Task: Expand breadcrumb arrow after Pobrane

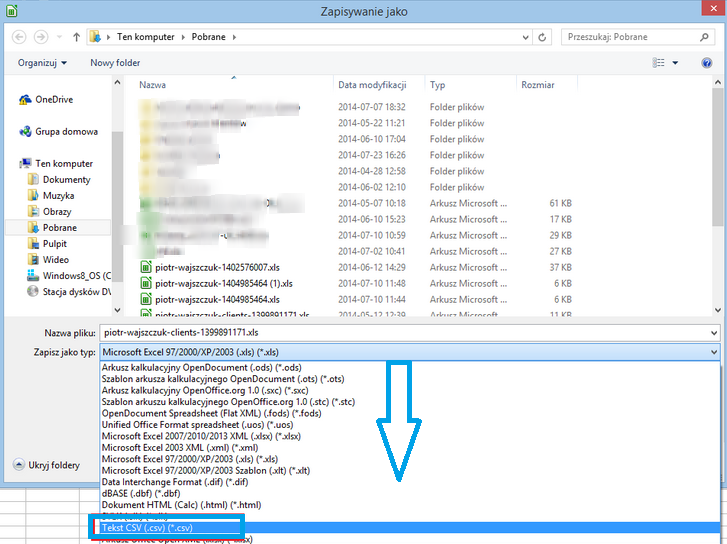Action: coord(234,37)
